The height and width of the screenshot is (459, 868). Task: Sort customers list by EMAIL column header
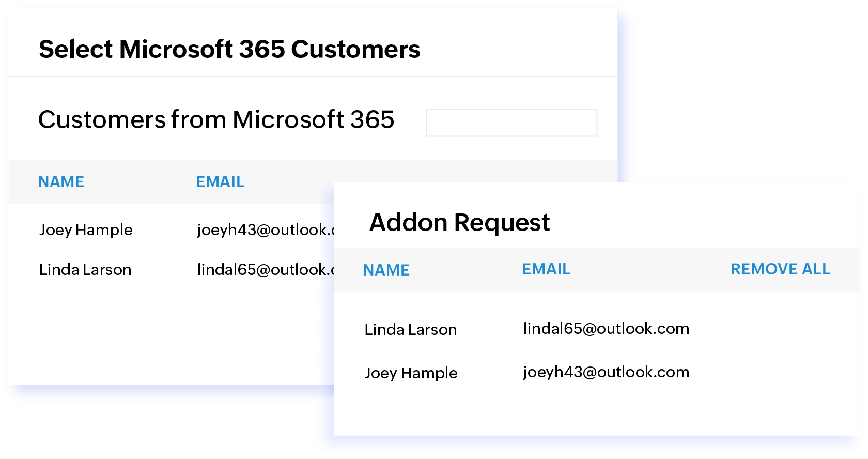tap(220, 182)
